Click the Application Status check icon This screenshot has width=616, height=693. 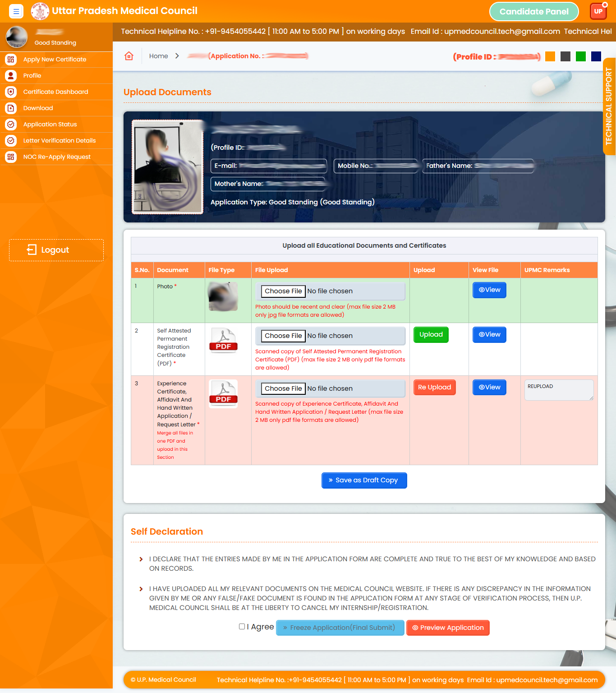click(11, 125)
